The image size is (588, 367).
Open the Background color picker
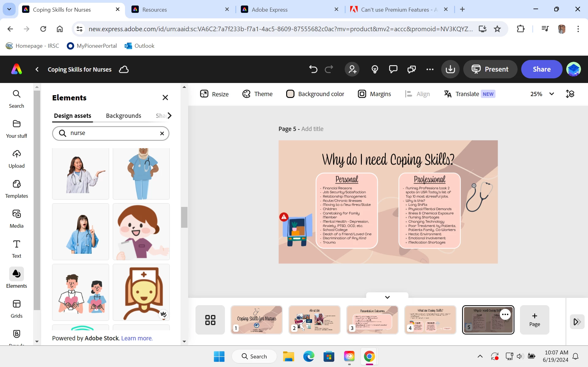(315, 94)
